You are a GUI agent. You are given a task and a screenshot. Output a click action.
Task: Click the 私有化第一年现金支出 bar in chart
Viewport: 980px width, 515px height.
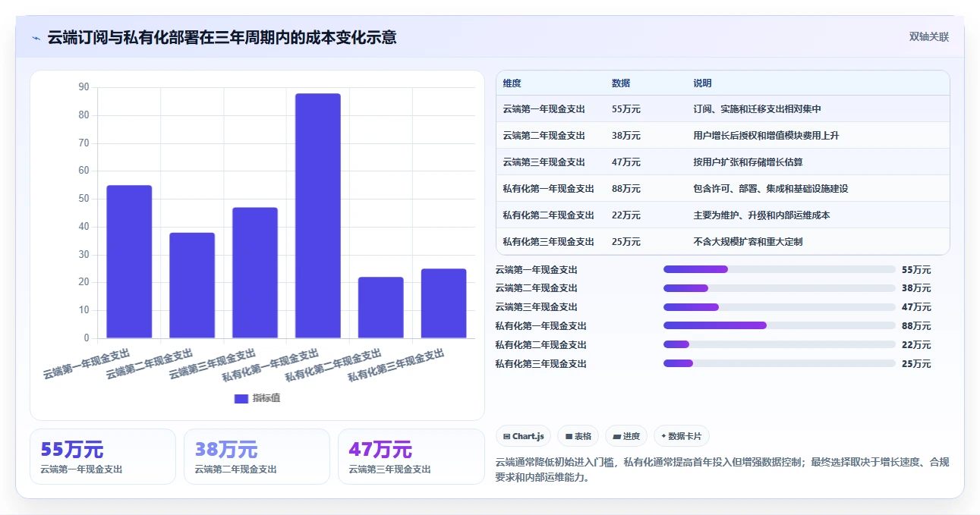[x=318, y=216]
